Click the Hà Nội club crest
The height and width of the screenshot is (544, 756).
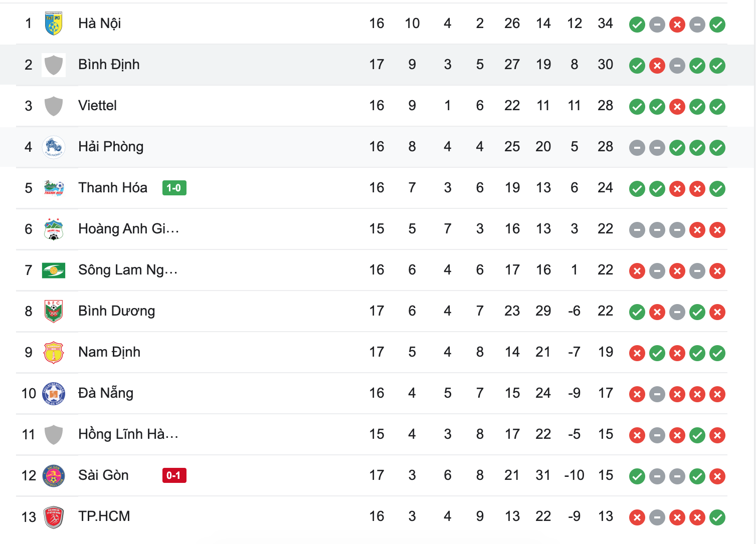click(x=54, y=24)
